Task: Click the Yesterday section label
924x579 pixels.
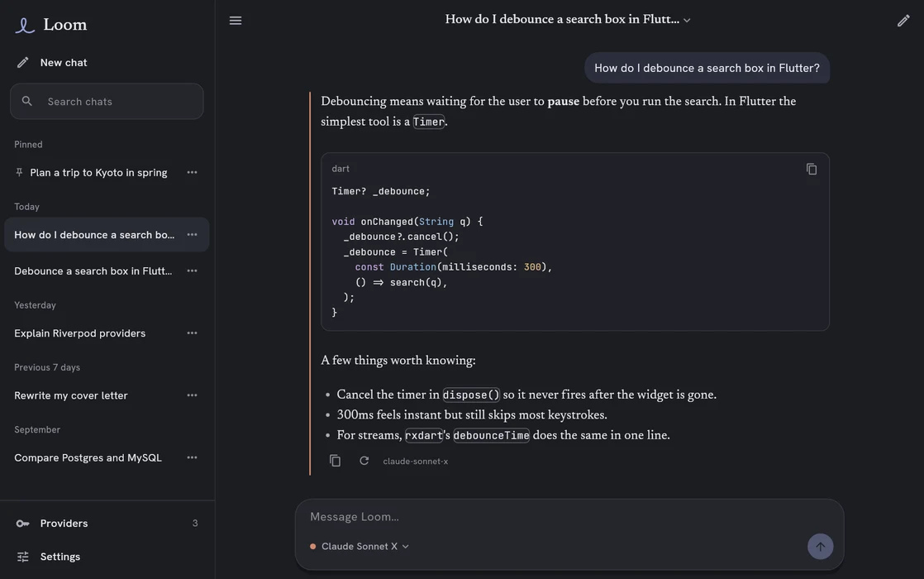Action: (x=35, y=305)
